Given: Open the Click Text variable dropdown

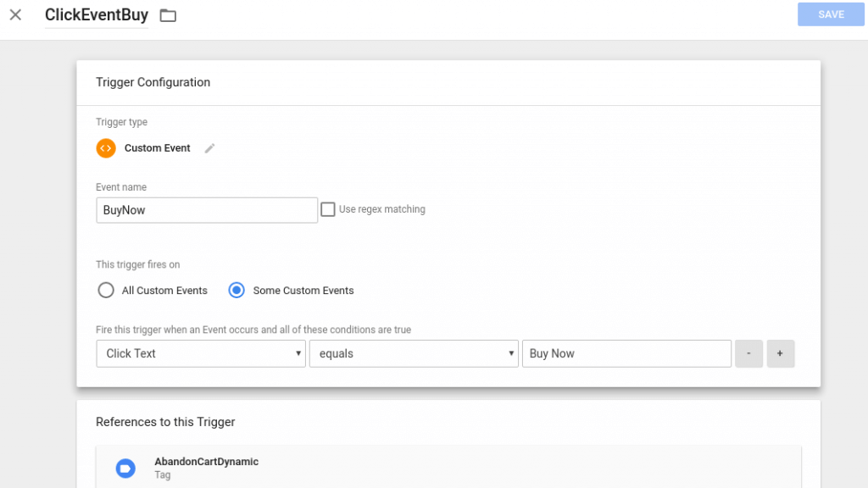Looking at the screenshot, I should pyautogui.click(x=201, y=353).
